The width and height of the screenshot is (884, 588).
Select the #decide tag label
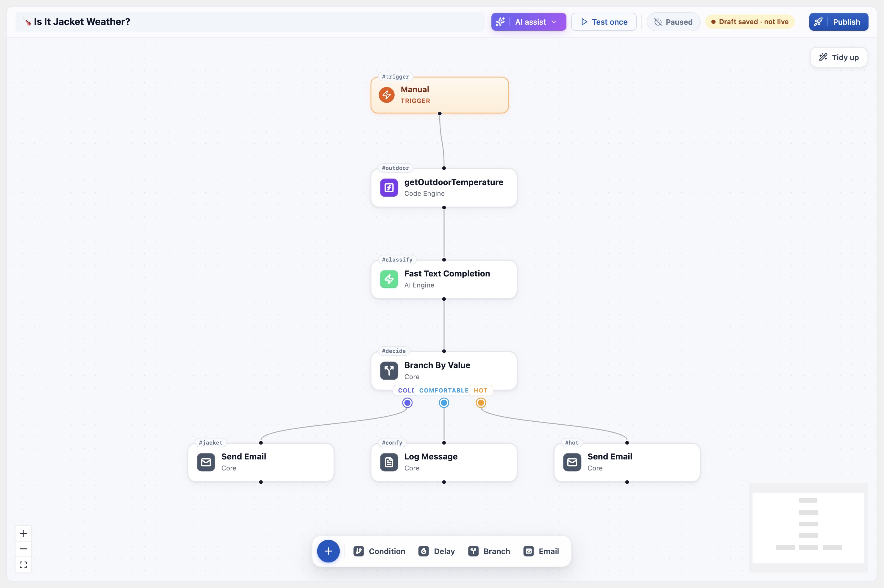(x=394, y=351)
